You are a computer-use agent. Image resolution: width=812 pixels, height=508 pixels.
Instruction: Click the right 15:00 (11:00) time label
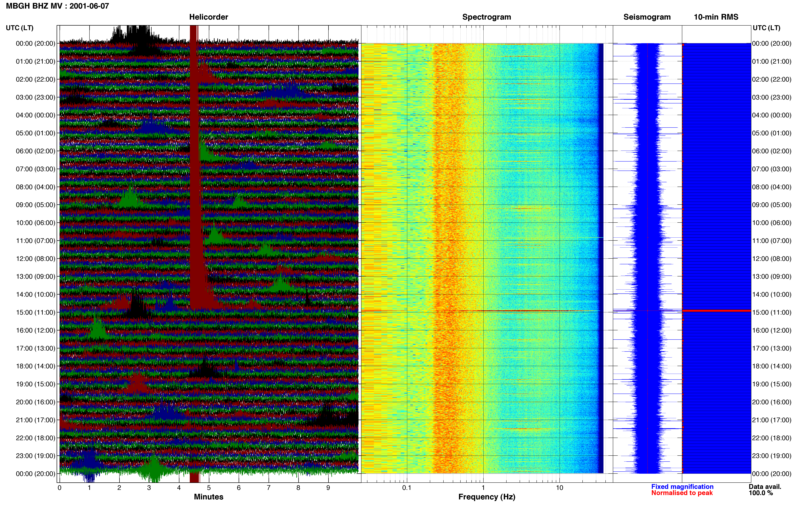coord(771,313)
